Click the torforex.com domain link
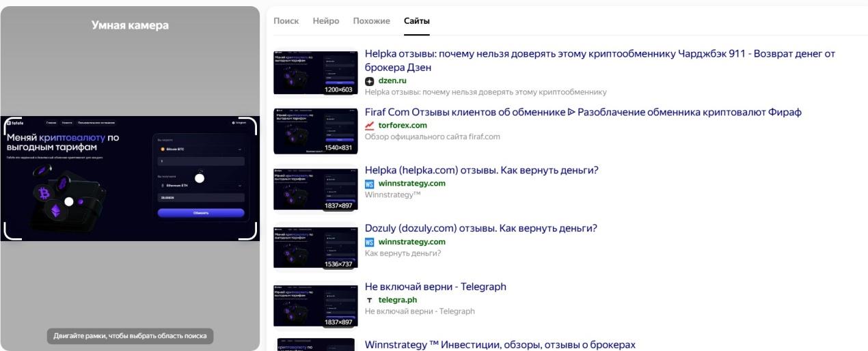Screen dimensions: 868x351 [x=403, y=126]
